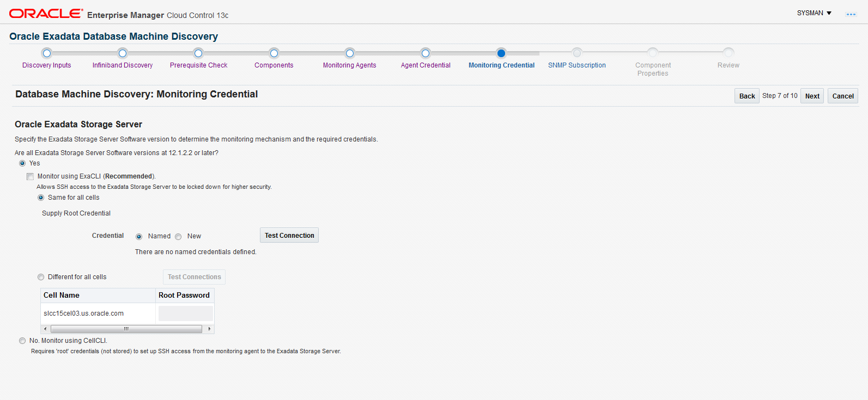Click the Component Properties step circle
This screenshot has height=400, width=868.
[653, 53]
